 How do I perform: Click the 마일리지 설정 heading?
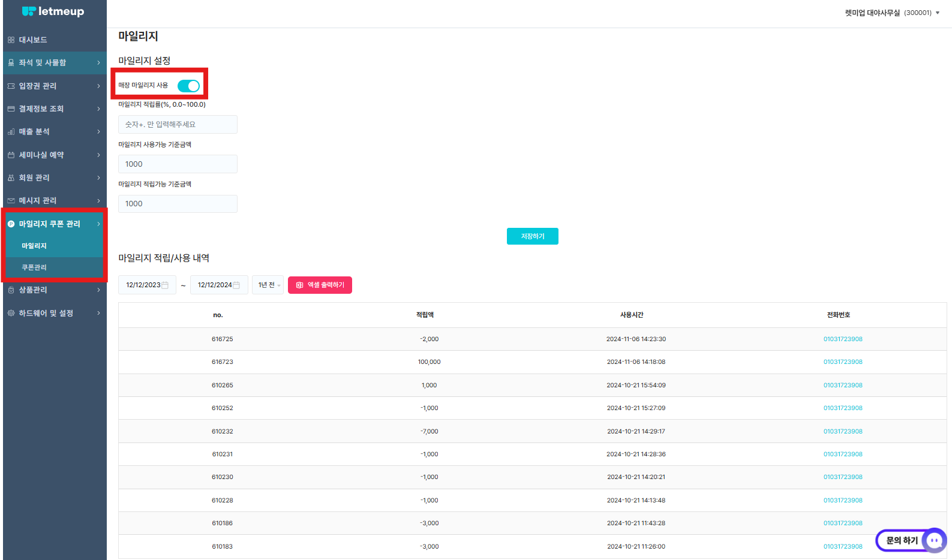(x=145, y=61)
